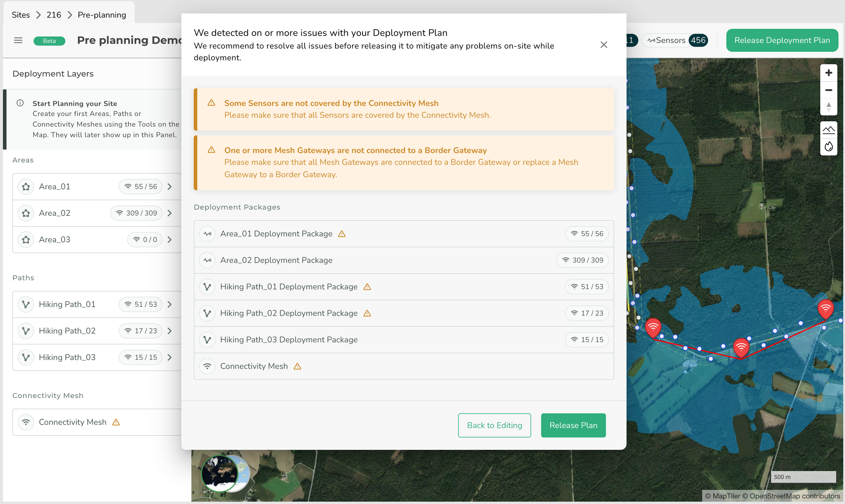The width and height of the screenshot is (845, 504).
Task: Open the Connectivity Mesh package row in dialog
Action: tap(403, 366)
